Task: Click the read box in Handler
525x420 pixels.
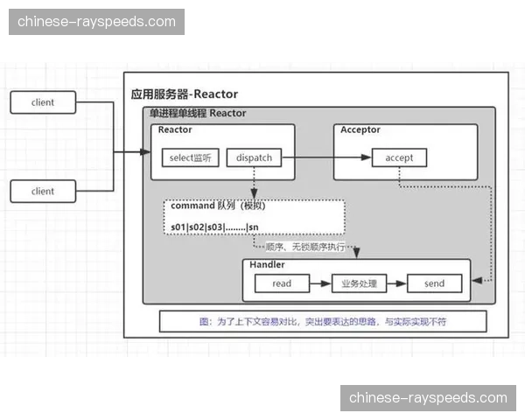Action: [x=282, y=283]
